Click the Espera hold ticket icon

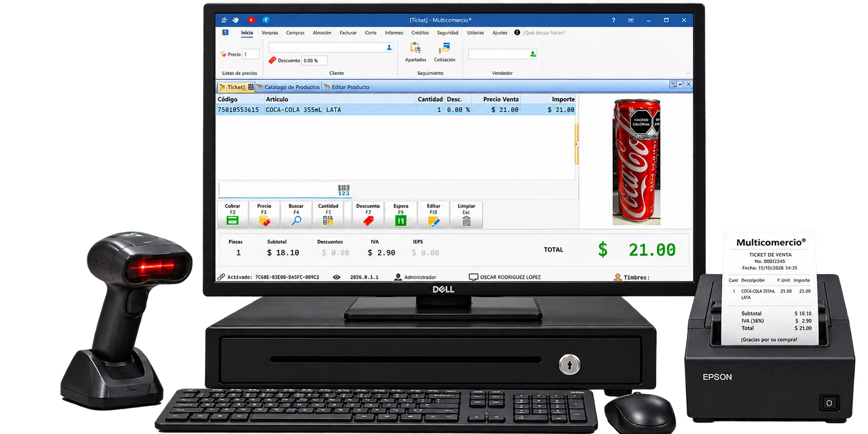click(401, 221)
